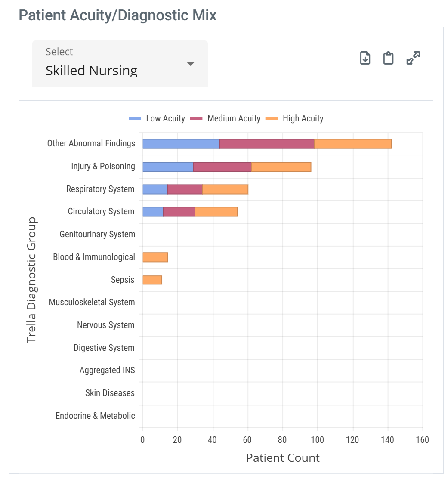
Task: Open the Skilled Nursing select dropdown
Action: tap(120, 64)
